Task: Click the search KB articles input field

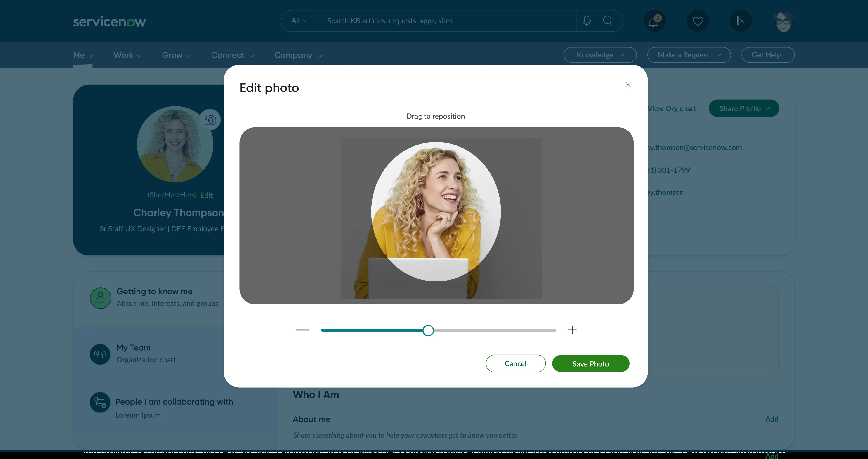Action: [446, 21]
